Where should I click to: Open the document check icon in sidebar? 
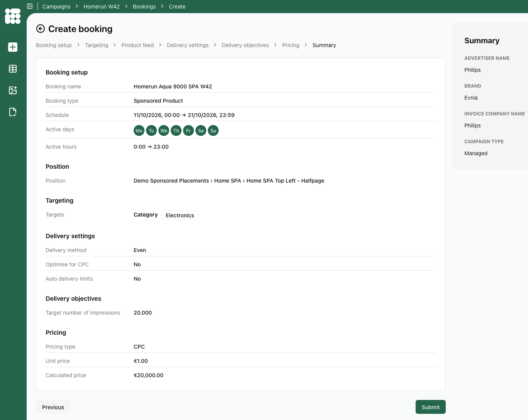pos(13,112)
